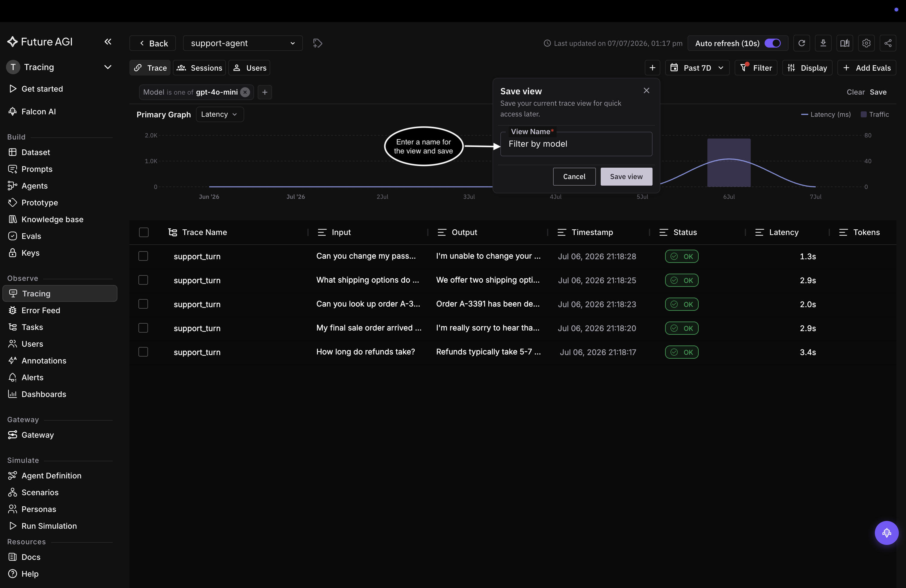Open Error Feed under Observe
The height and width of the screenshot is (588, 906).
[60, 310]
